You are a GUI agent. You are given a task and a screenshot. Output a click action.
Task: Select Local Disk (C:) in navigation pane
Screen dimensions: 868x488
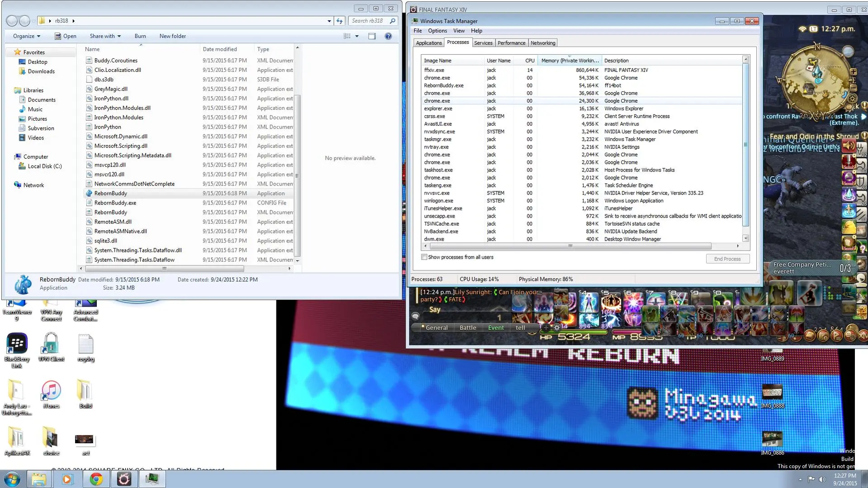coord(44,166)
